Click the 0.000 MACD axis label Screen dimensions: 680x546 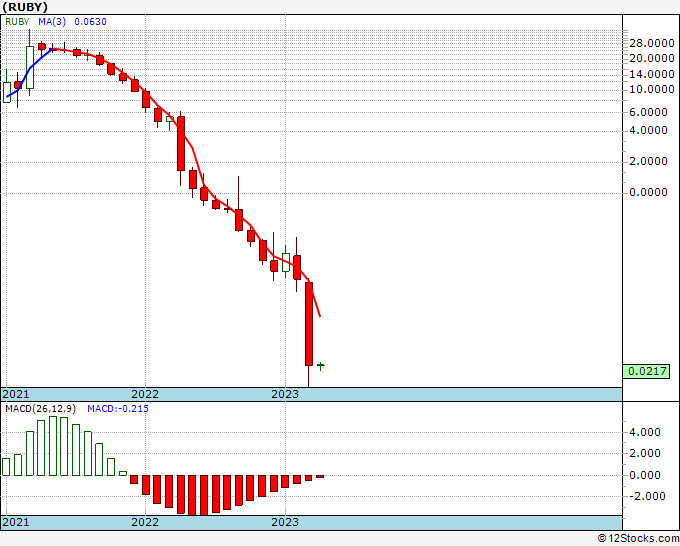click(x=645, y=475)
